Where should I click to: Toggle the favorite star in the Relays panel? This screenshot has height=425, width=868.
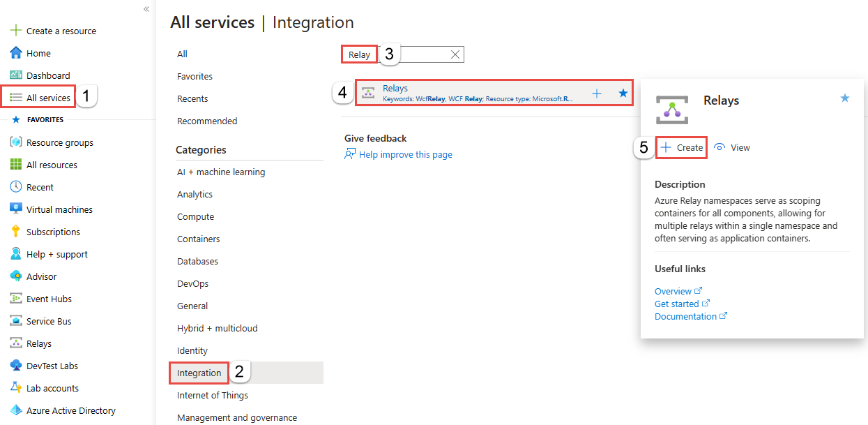[x=844, y=98]
